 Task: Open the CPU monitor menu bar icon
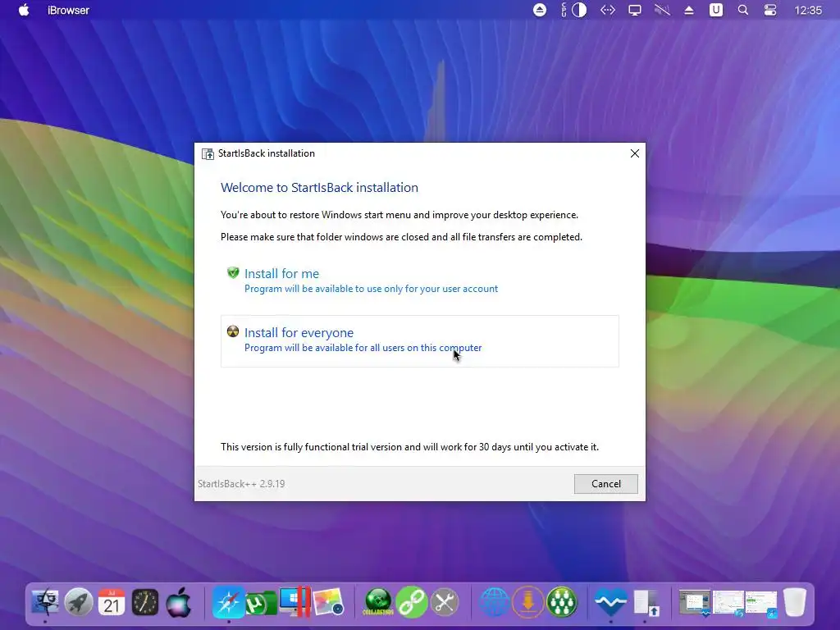pos(573,10)
